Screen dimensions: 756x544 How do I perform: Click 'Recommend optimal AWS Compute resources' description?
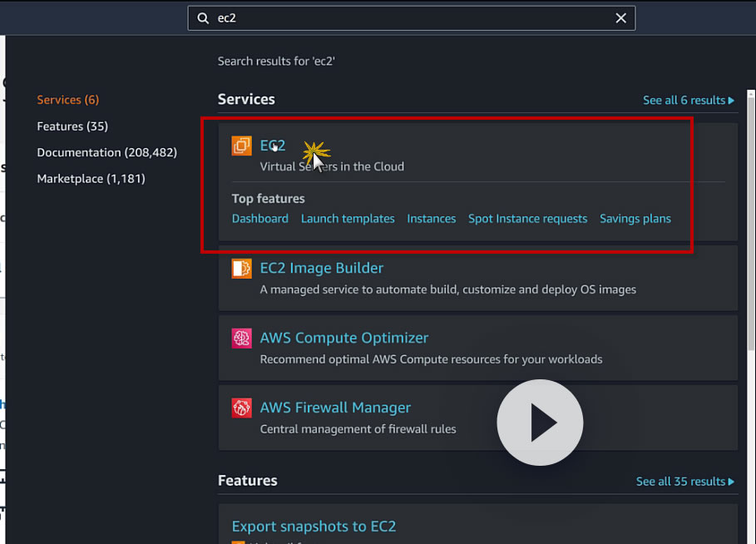coord(431,360)
